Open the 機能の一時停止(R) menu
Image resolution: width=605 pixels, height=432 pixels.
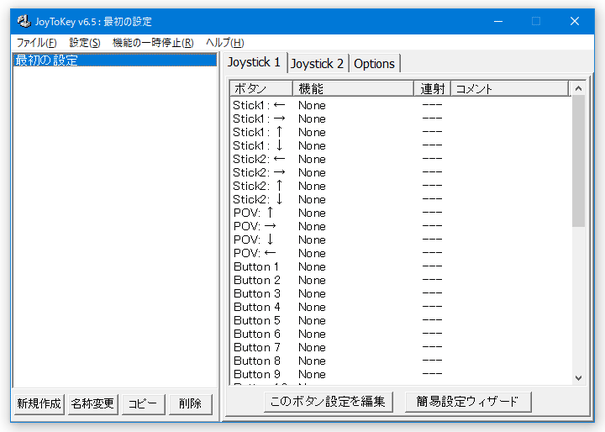pyautogui.click(x=153, y=42)
